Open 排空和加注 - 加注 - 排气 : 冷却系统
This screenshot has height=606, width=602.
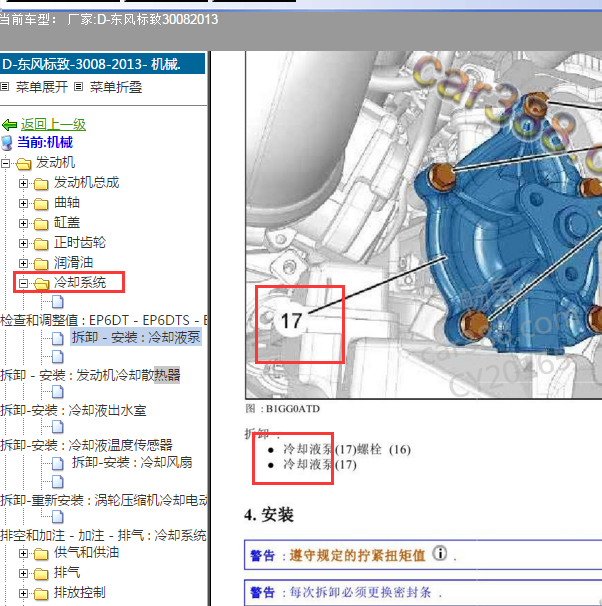click(x=103, y=535)
